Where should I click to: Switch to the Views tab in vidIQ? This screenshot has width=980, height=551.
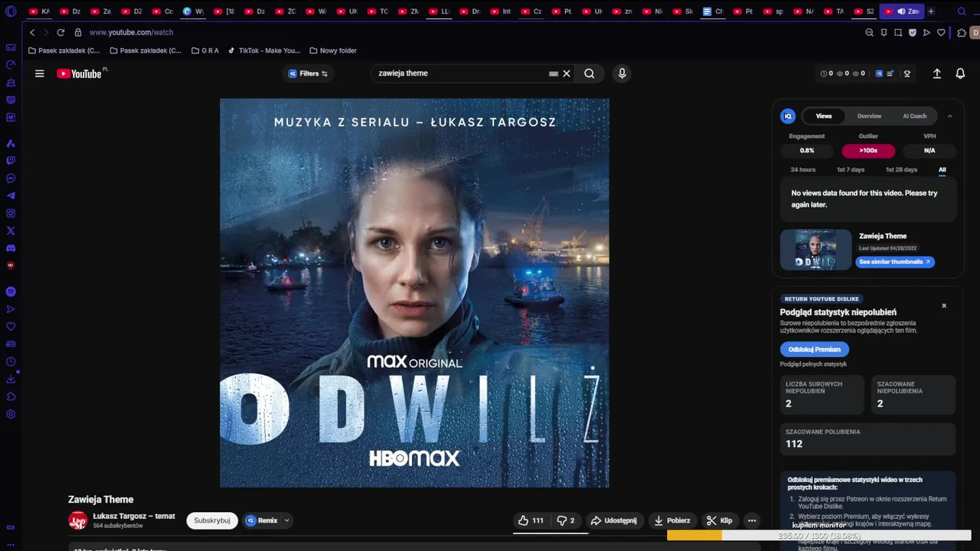coord(824,116)
